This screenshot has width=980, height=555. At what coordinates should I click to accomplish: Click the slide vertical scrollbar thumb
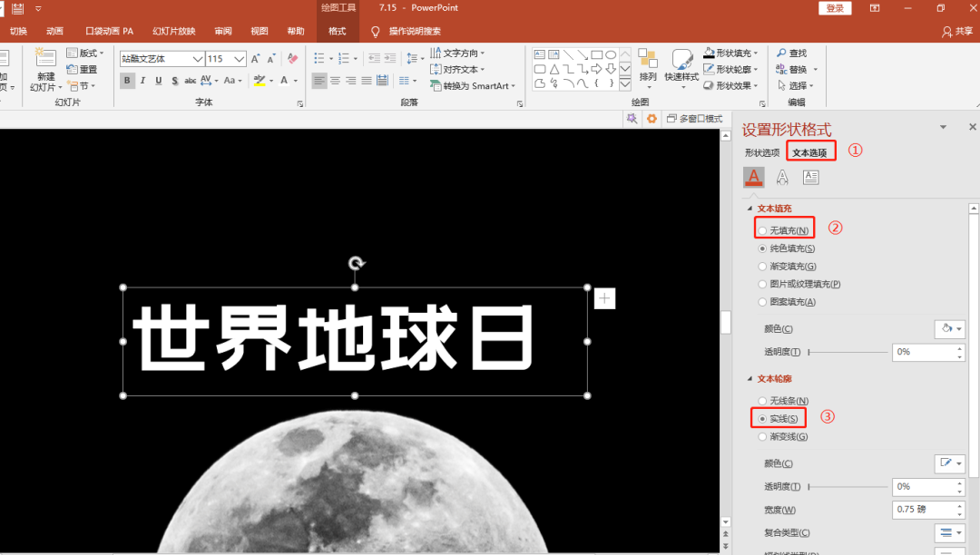coord(726,322)
